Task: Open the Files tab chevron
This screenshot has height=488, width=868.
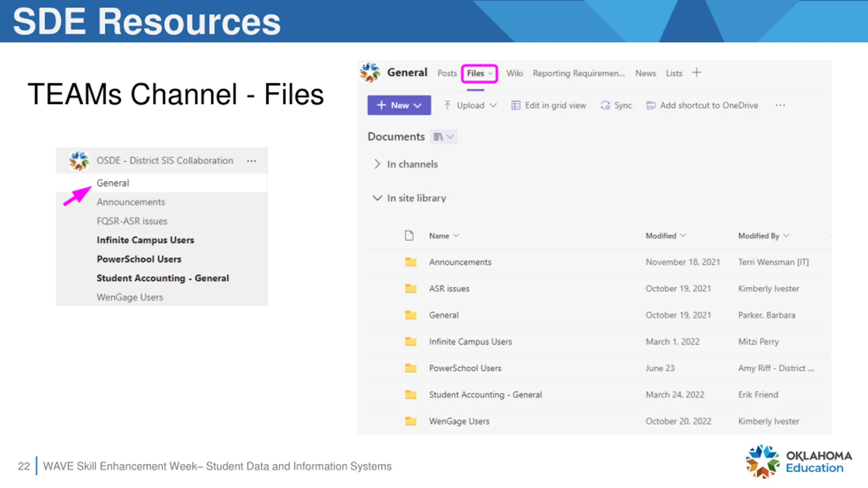Action: tap(490, 73)
